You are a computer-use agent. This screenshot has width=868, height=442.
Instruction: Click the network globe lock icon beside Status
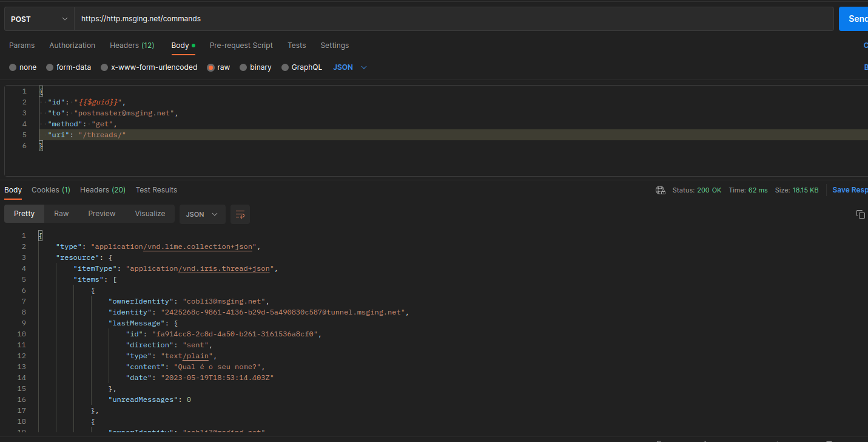click(x=661, y=190)
